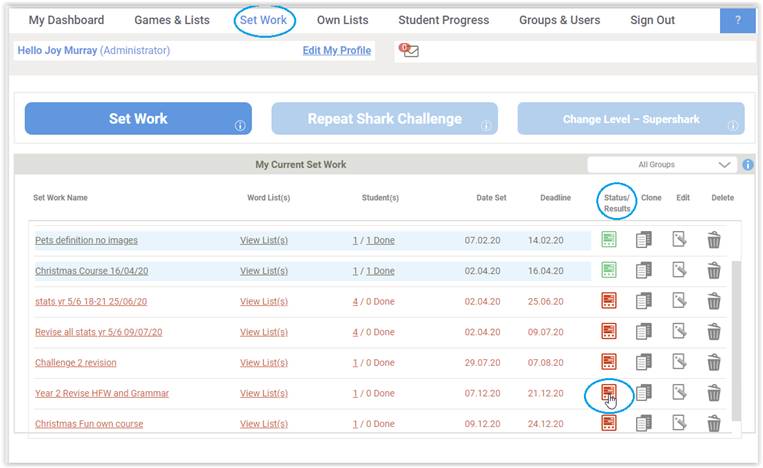Edit the Challenge 2 revision set work

pos(679,362)
